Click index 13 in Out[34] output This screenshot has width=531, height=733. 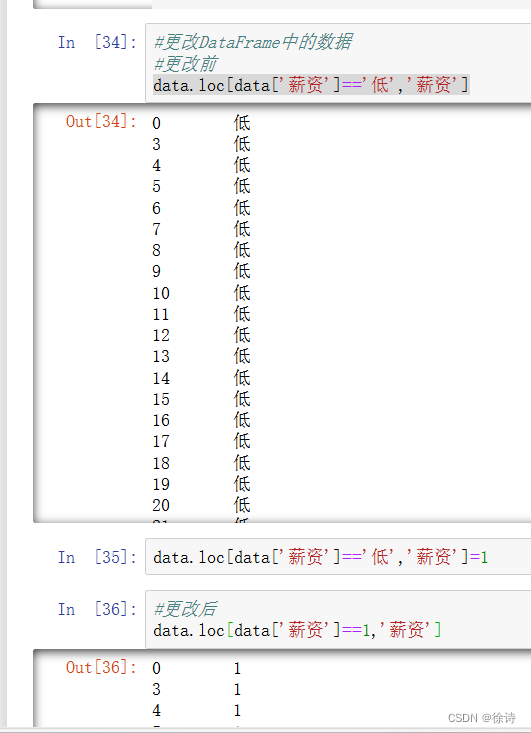click(161, 357)
